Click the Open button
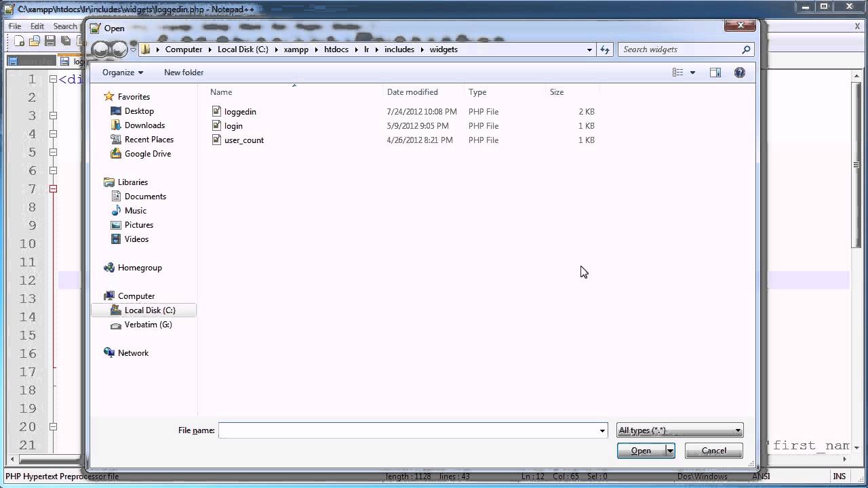 (x=642, y=451)
